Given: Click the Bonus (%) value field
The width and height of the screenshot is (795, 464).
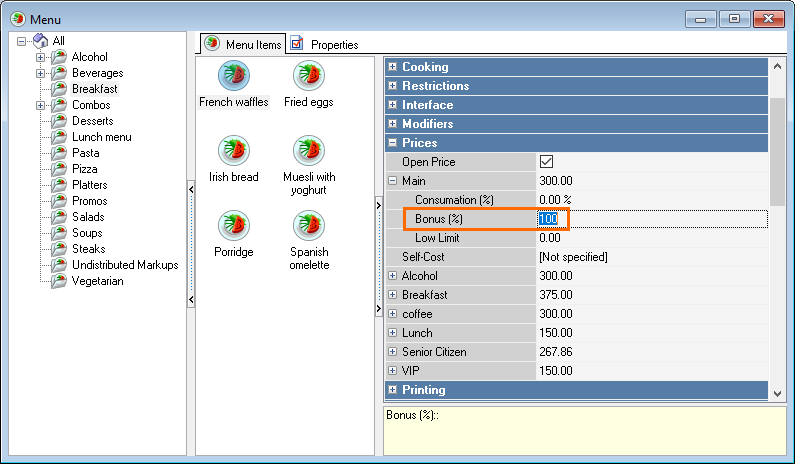Looking at the screenshot, I should 651,219.
